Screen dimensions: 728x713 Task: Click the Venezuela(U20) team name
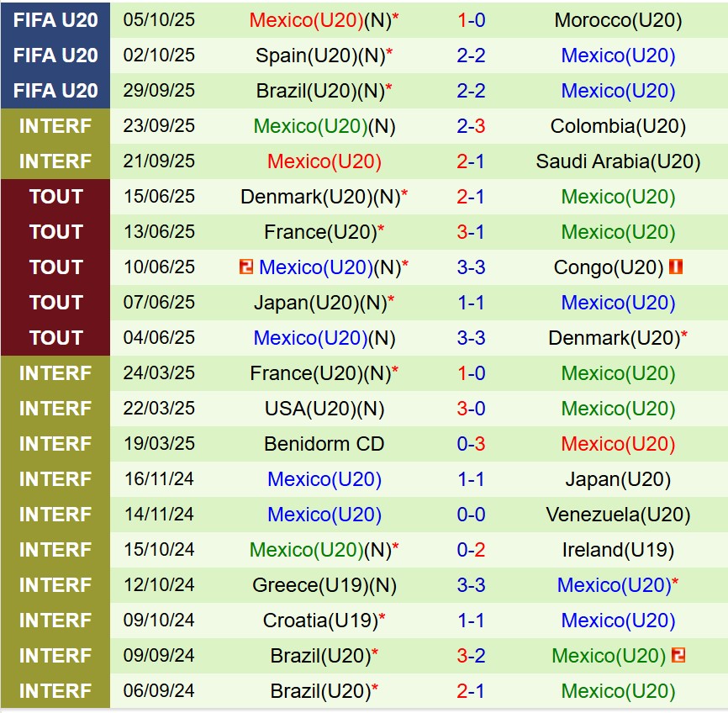click(x=618, y=515)
